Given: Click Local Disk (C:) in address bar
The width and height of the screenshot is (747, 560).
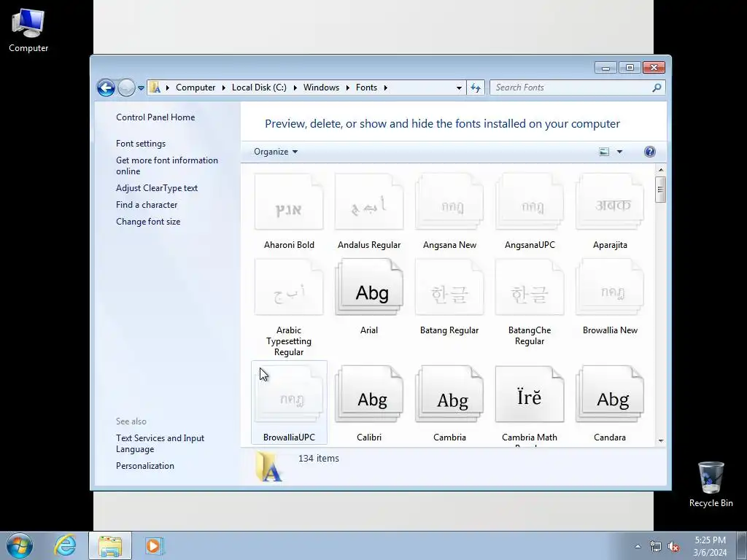Looking at the screenshot, I should coord(259,87).
